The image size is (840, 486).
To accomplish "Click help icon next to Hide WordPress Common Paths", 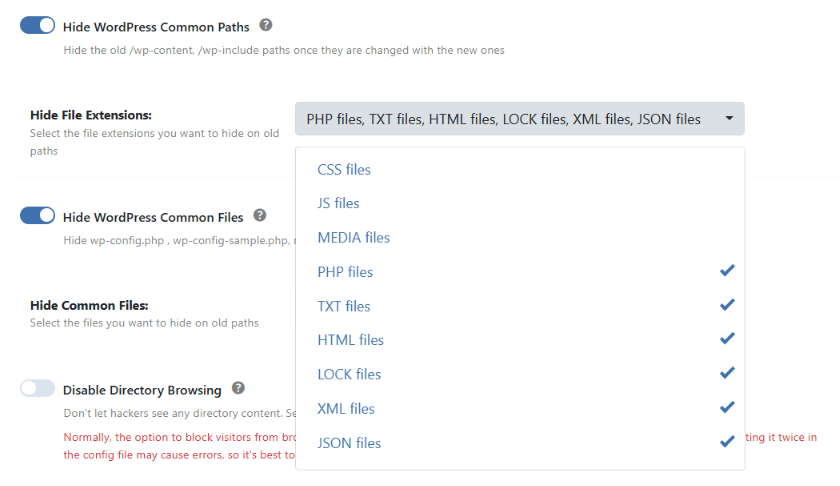I will pos(265,25).
